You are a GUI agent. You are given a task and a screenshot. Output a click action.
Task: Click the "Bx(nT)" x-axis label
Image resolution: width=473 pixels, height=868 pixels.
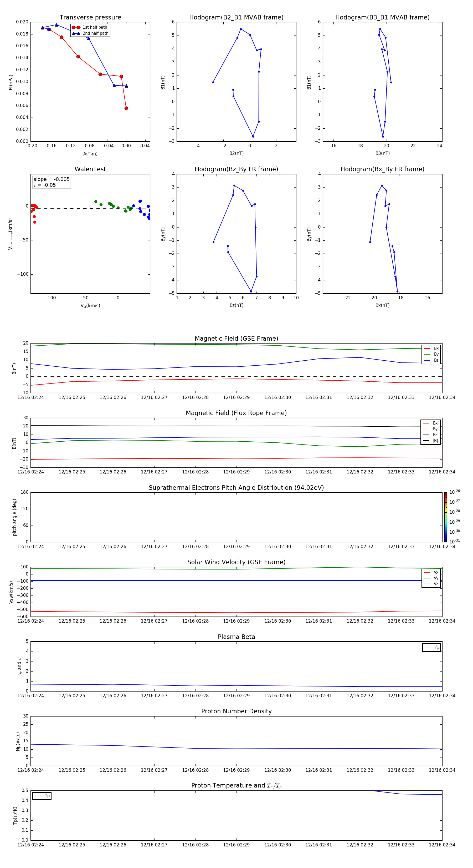pyautogui.click(x=382, y=305)
